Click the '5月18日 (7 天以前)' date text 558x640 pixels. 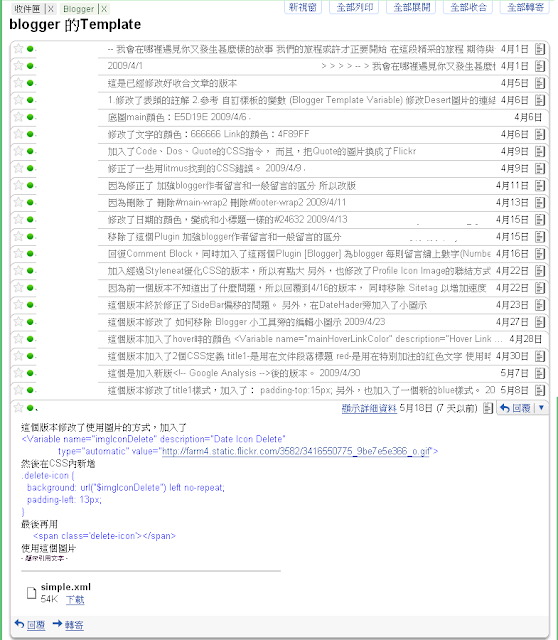point(438,408)
